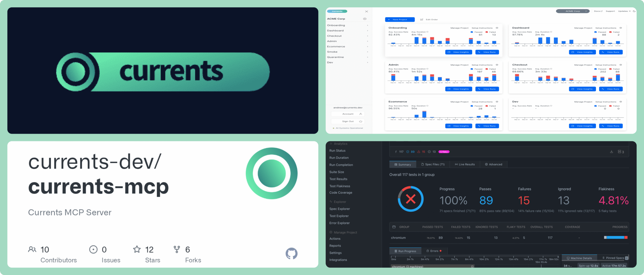Click the chromium coverage progress bar
Screen dimensions: 644x275
(615, 237)
